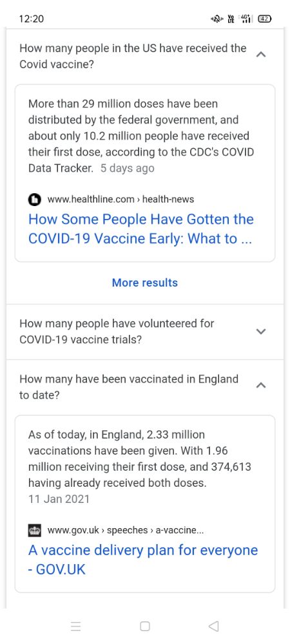Open How Some People Have Gotten the COVID-19 Vaccine Early link
Viewport: 290px width, 644px height.
coord(141,229)
